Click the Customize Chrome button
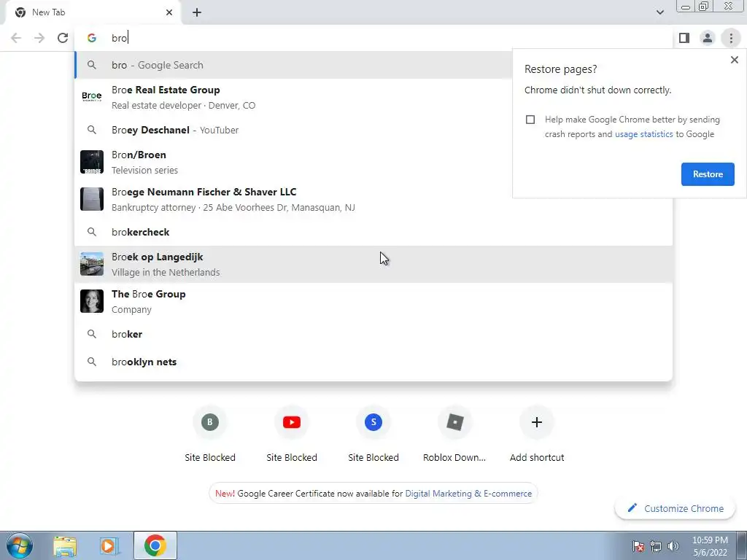747x560 pixels. point(676,508)
